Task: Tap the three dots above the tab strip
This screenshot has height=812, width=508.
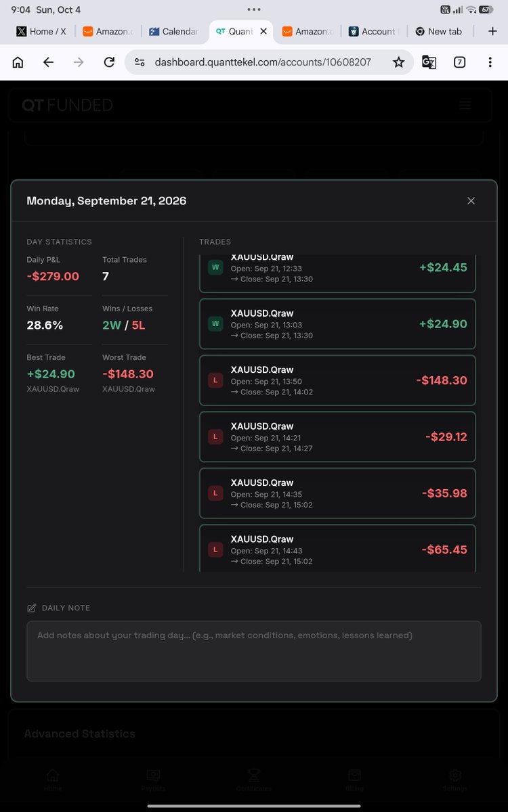Action: [254, 9]
